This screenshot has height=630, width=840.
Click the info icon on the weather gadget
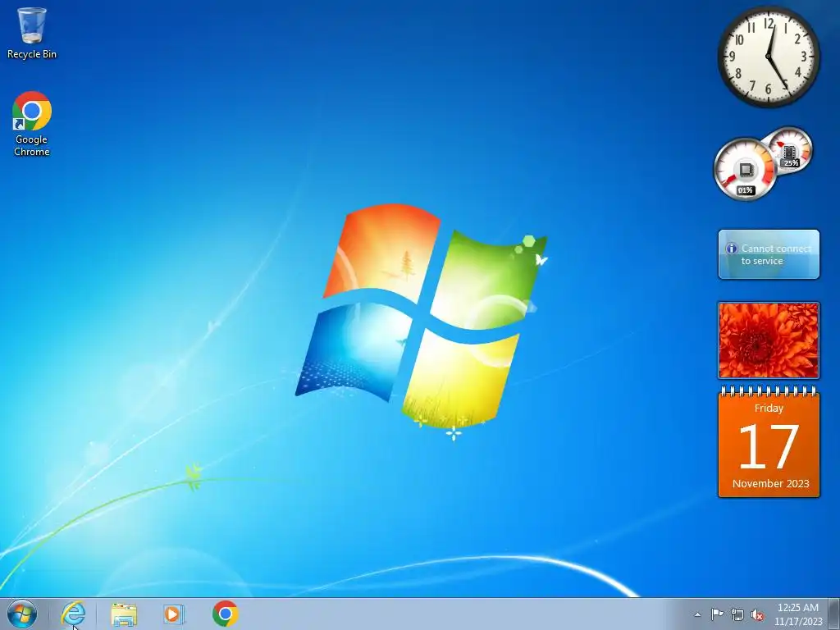[x=731, y=249]
